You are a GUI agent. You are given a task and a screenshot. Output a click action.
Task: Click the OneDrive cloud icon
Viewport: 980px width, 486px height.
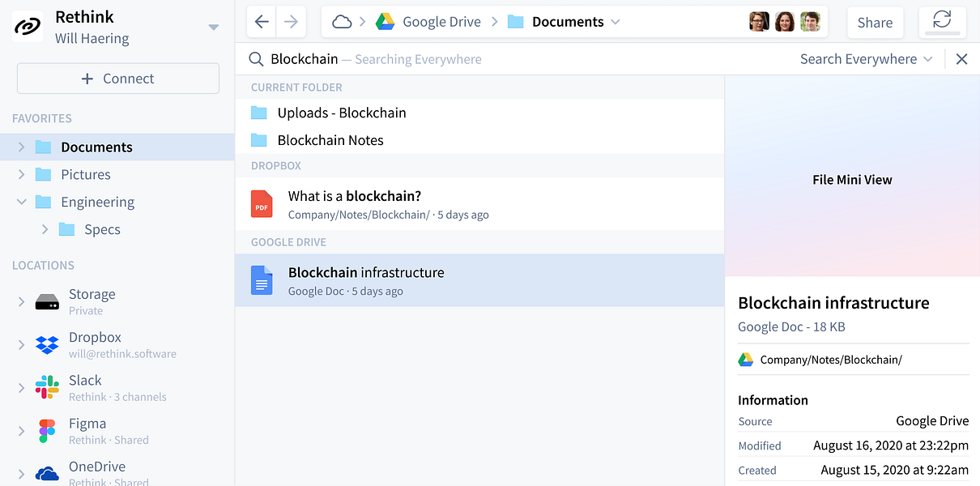[x=47, y=473]
